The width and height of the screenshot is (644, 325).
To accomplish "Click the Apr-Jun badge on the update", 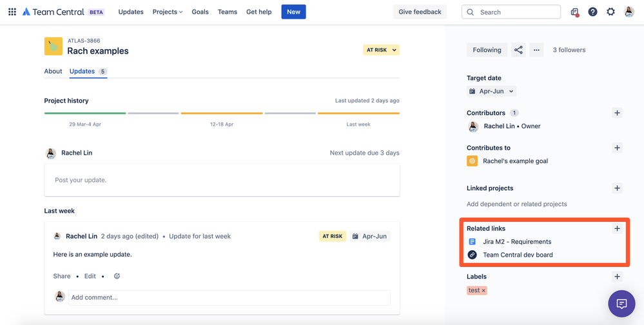I will point(370,236).
